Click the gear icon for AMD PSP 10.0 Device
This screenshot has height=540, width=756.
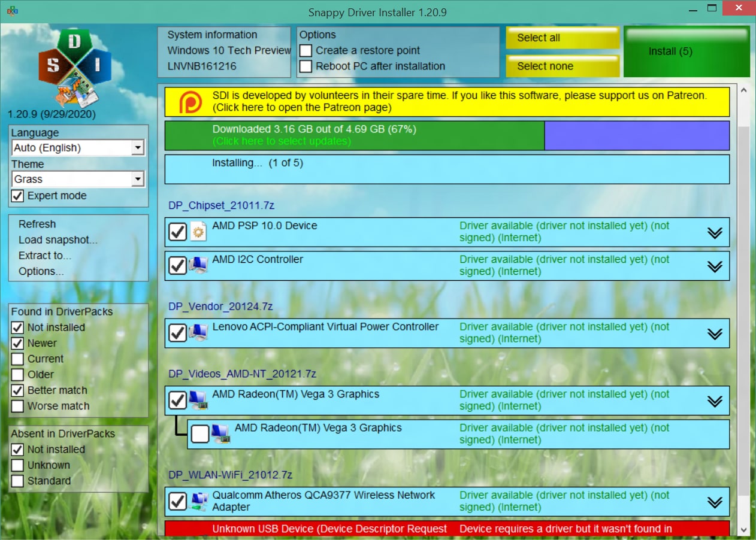click(x=198, y=232)
